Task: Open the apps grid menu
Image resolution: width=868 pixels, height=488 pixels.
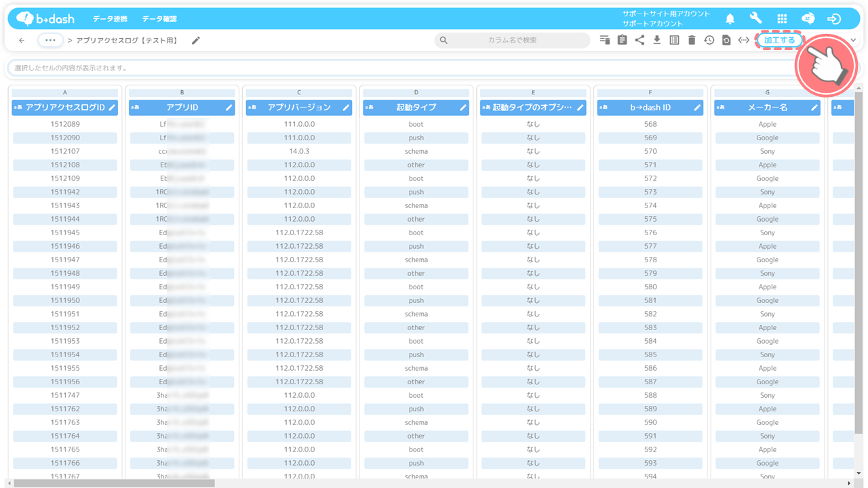Action: (x=782, y=19)
